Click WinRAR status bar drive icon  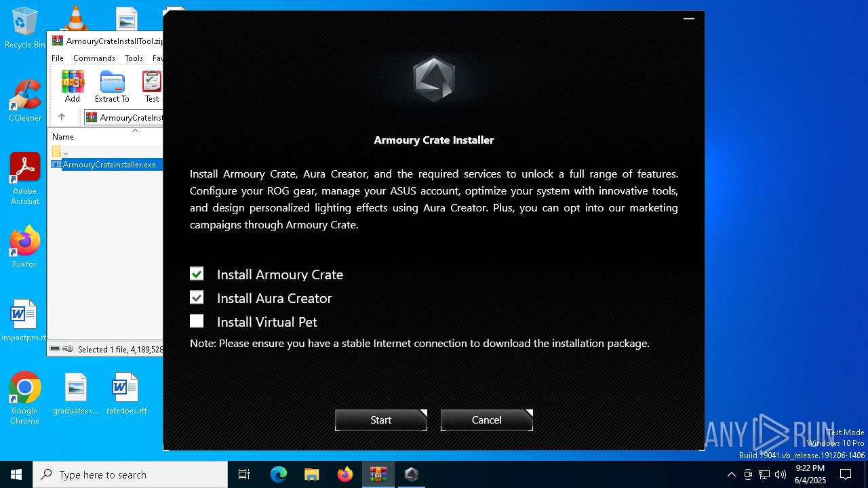(56, 349)
